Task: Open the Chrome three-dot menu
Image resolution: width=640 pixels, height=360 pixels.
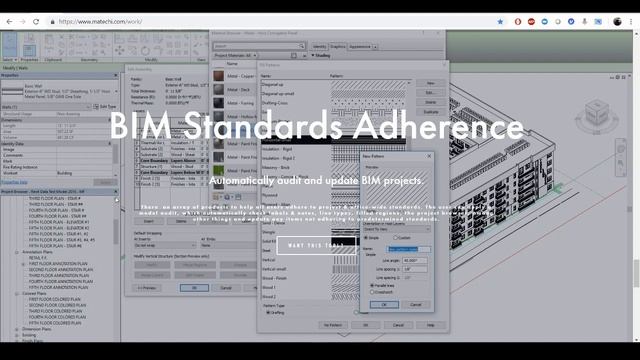Action: pyautogui.click(x=631, y=22)
